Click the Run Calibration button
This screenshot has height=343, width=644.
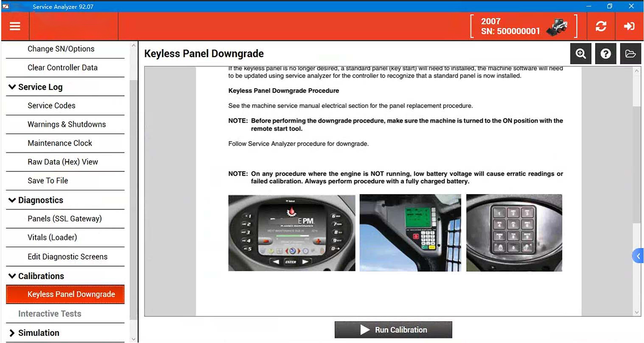[x=393, y=330]
